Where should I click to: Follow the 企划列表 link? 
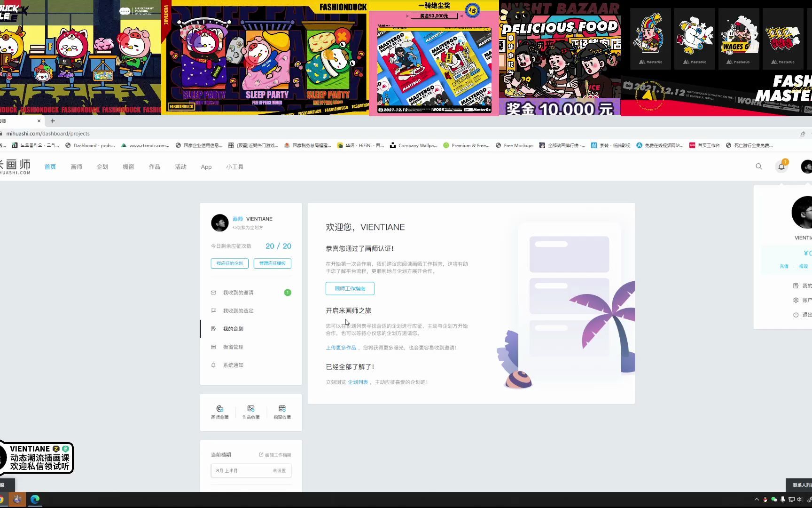click(358, 382)
